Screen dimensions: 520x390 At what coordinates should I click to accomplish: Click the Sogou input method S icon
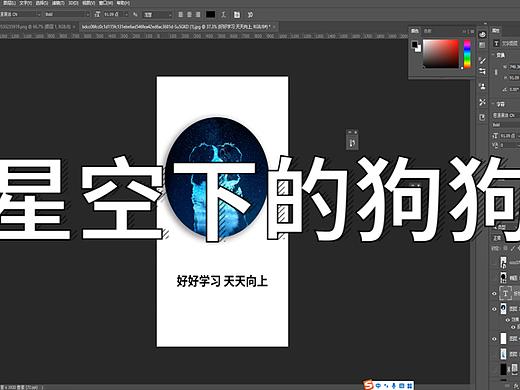368,385
